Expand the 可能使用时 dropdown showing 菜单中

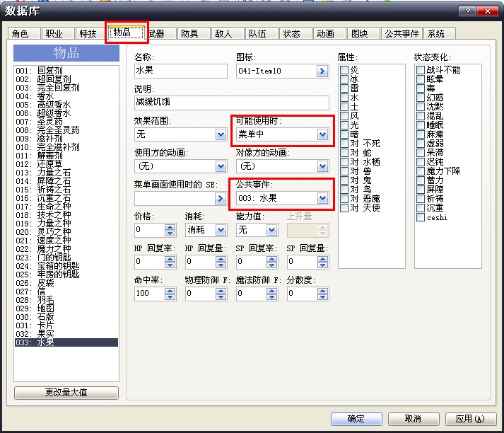tap(322, 134)
